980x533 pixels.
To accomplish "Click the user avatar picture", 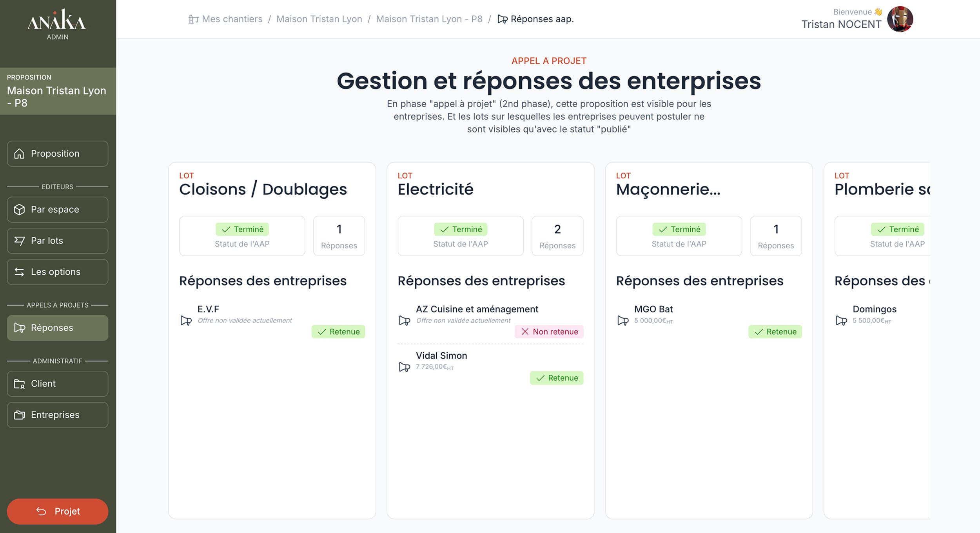I will click(900, 19).
